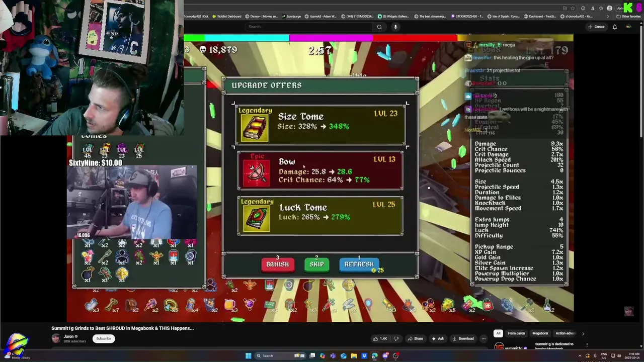This screenshot has height=362, width=644.
Task: Open The best streaming bookmark
Action: [x=431, y=16]
